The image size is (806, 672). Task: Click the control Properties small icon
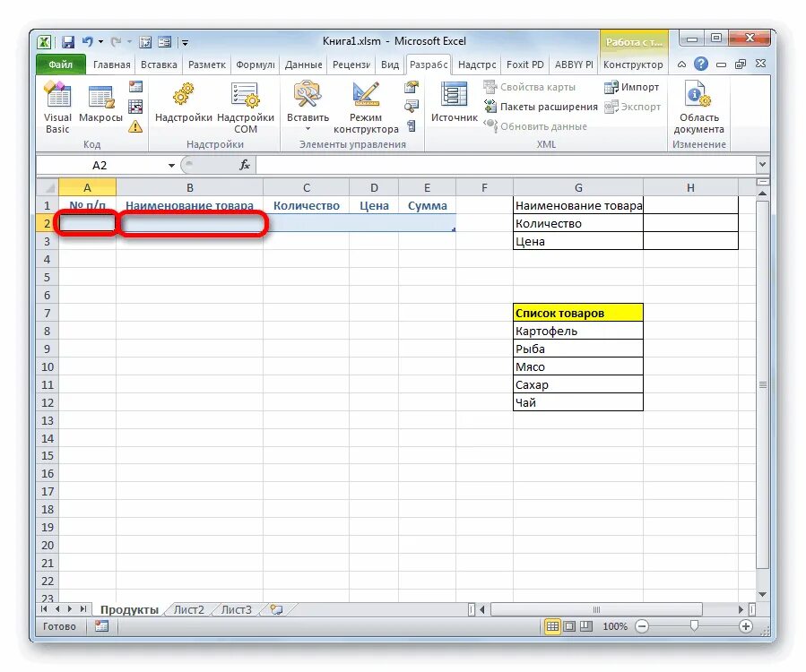pyautogui.click(x=412, y=87)
